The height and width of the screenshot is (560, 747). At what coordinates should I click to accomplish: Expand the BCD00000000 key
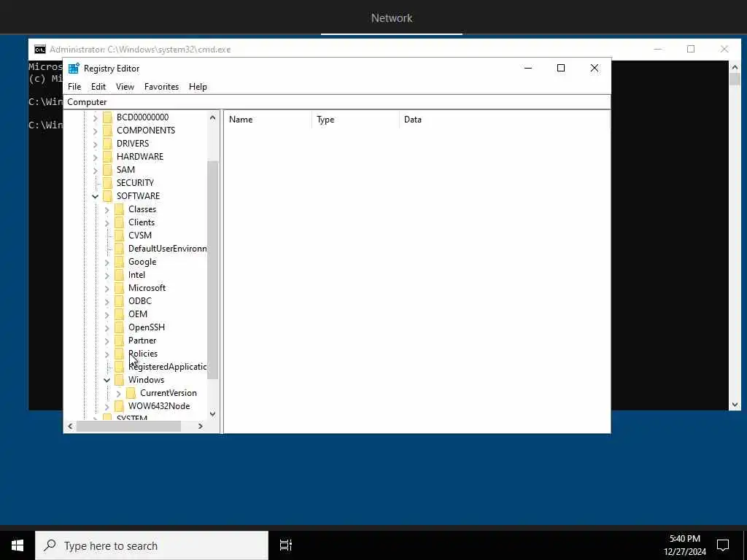tap(96, 117)
